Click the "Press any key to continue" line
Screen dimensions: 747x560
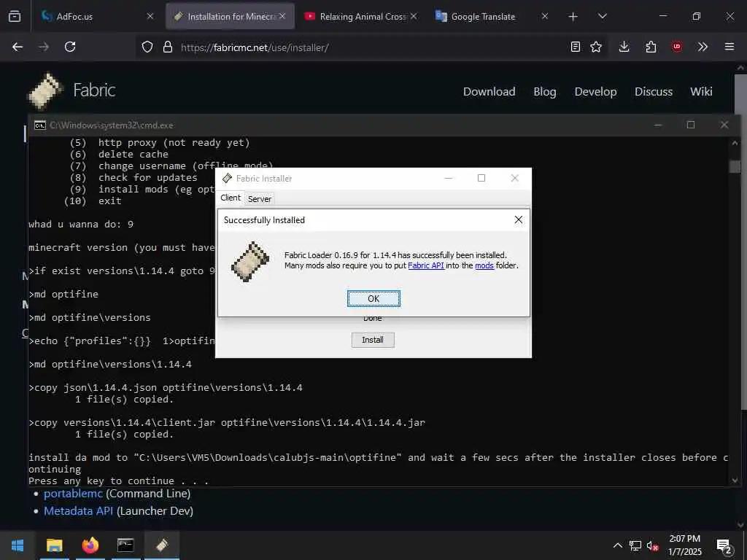(119, 481)
